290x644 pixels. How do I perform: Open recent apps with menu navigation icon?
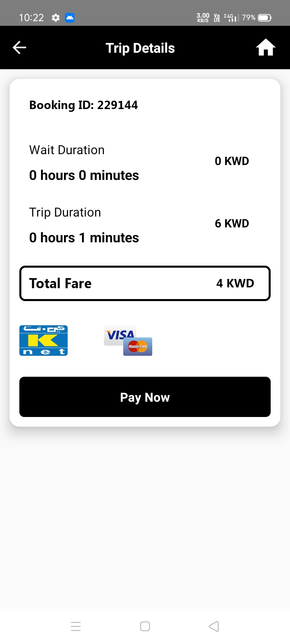pos(76,626)
